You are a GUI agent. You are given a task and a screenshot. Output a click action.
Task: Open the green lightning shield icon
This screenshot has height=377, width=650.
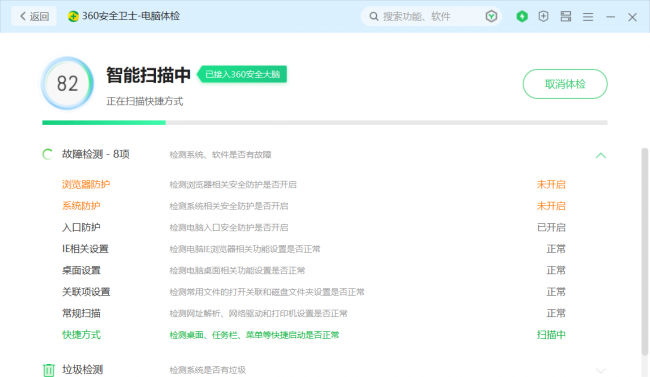522,17
